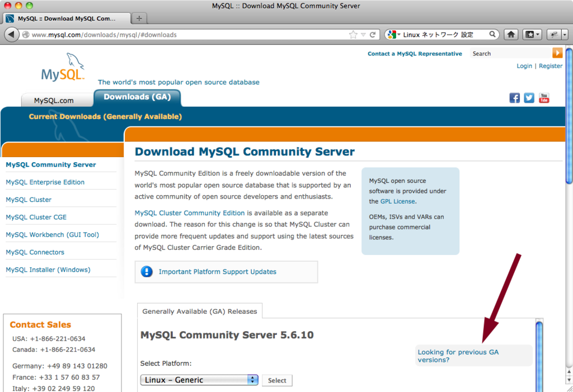Image resolution: width=573 pixels, height=392 pixels.
Task: Select the browser tab MySQL :: Download MySQL Com...
Action: coord(67,18)
